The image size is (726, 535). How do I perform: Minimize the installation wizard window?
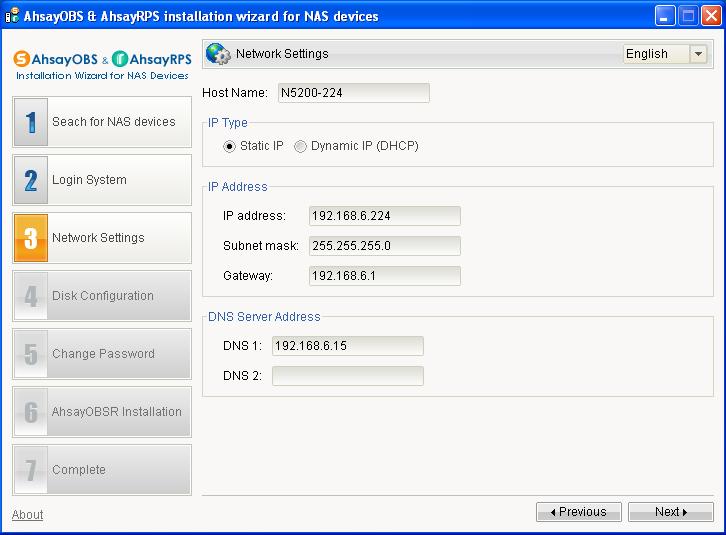point(665,16)
